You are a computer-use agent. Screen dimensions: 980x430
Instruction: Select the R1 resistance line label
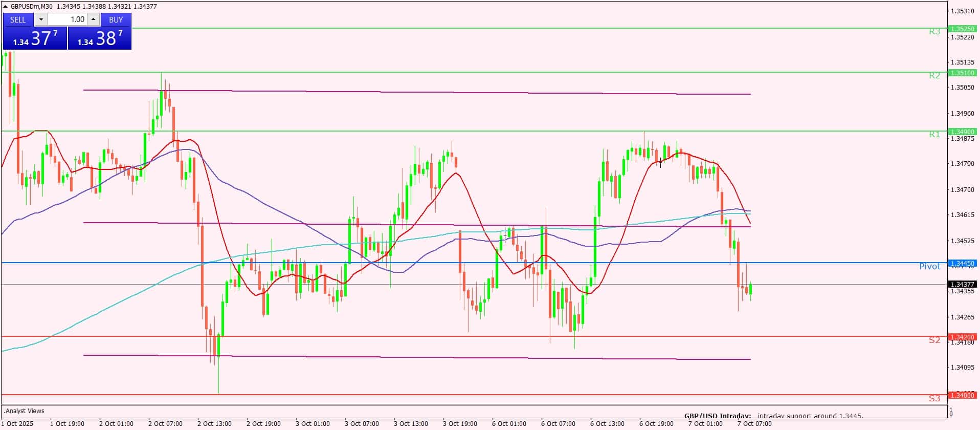pyautogui.click(x=934, y=135)
